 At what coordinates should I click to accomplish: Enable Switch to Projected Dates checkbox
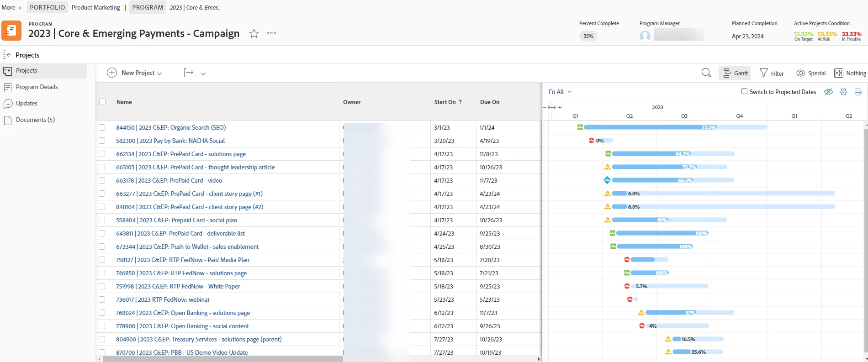tap(744, 91)
